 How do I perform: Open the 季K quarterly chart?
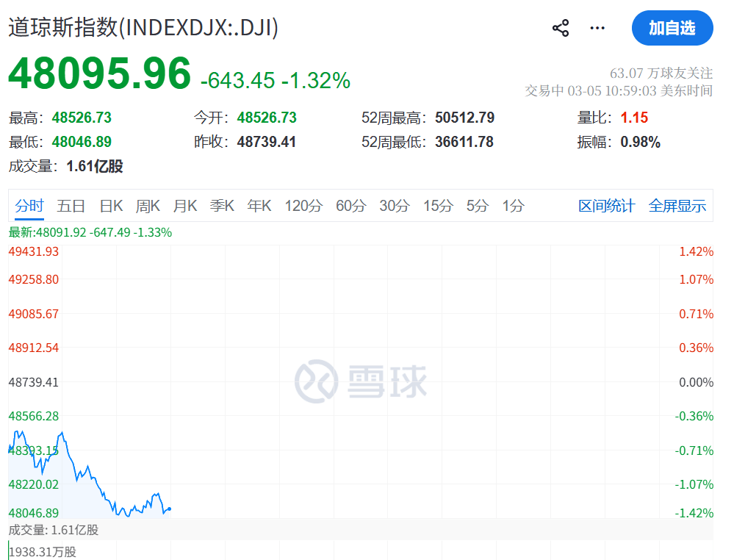tap(222, 207)
